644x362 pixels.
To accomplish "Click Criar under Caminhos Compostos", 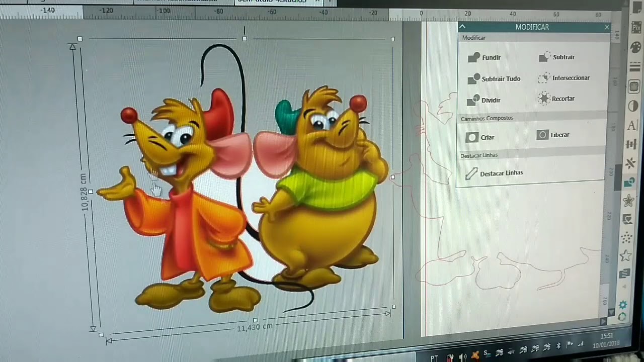I will [480, 137].
